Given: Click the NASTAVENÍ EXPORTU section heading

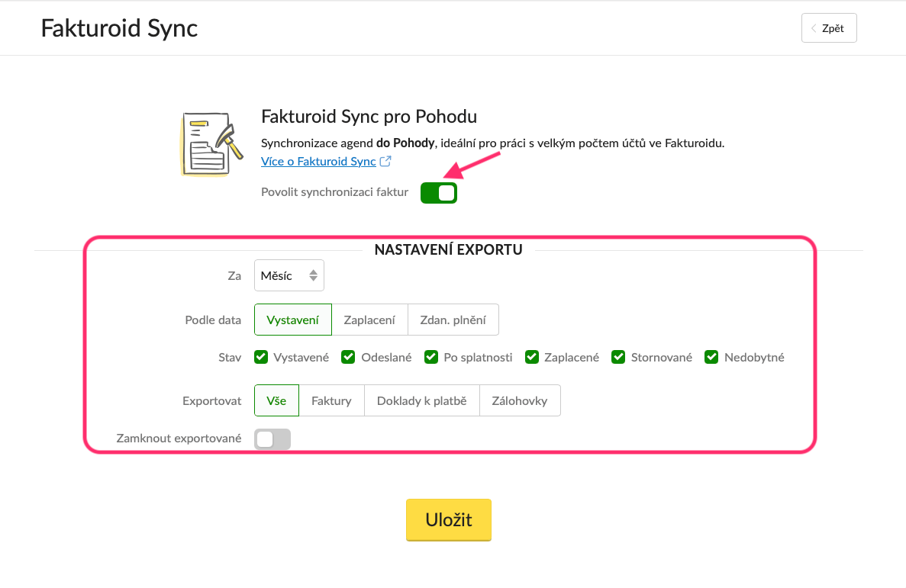Looking at the screenshot, I should 448,249.
